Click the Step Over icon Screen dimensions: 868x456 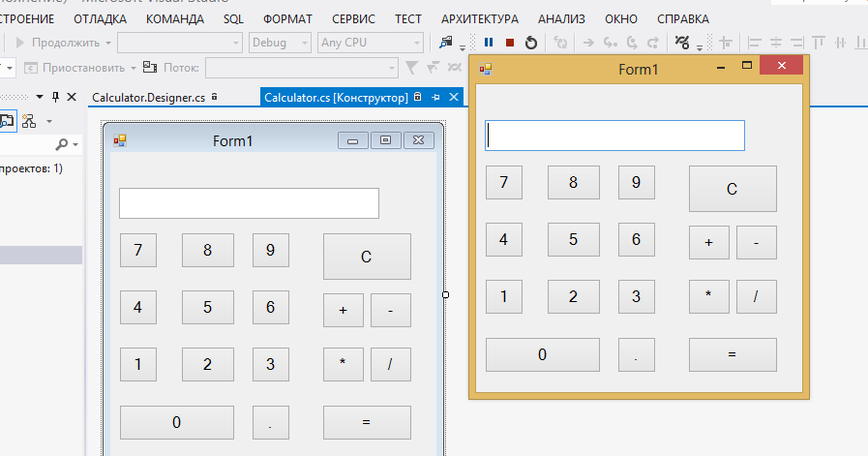click(632, 42)
